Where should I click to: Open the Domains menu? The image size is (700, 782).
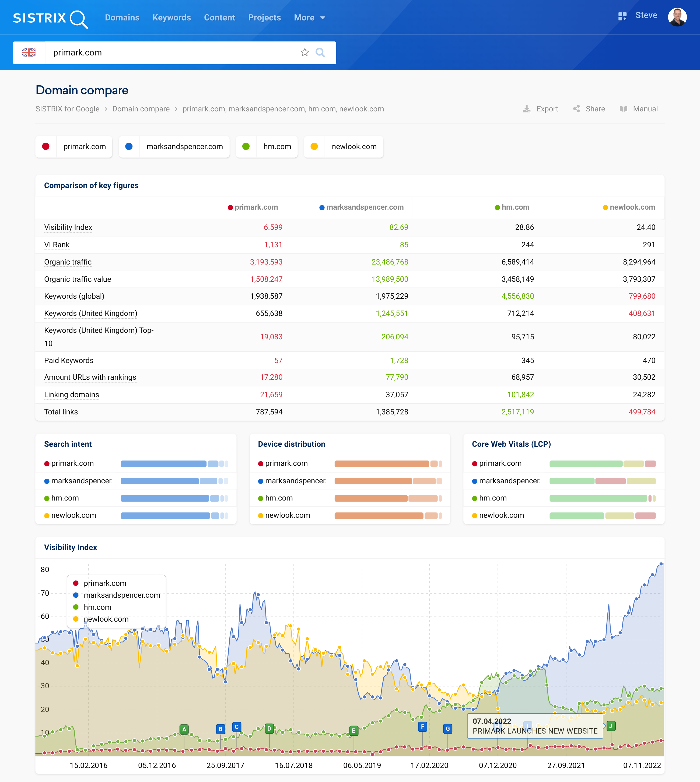(x=122, y=18)
